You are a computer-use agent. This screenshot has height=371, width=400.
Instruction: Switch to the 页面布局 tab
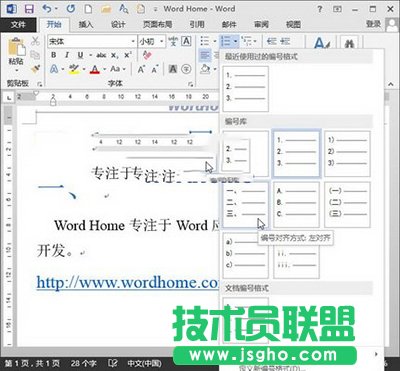pos(157,24)
